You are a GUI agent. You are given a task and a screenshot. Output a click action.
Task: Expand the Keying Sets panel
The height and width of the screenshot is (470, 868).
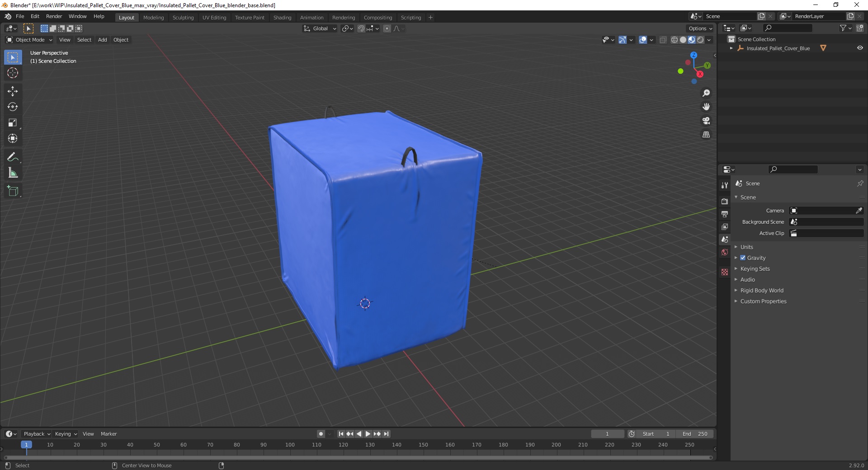point(755,268)
